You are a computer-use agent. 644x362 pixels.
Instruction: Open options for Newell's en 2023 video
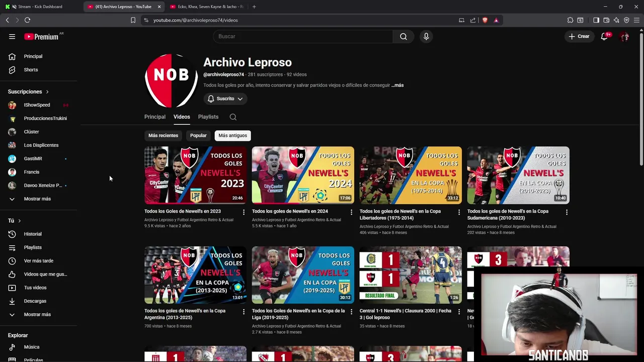pyautogui.click(x=244, y=212)
